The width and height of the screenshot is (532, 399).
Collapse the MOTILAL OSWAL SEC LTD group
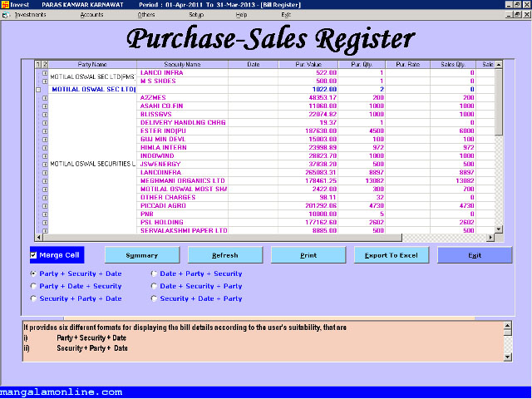(38, 89)
